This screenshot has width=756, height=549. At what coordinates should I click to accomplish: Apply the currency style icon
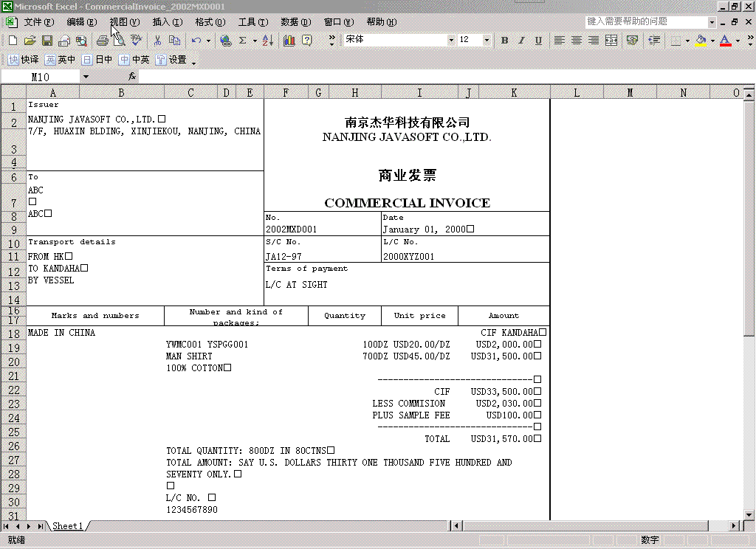point(632,41)
